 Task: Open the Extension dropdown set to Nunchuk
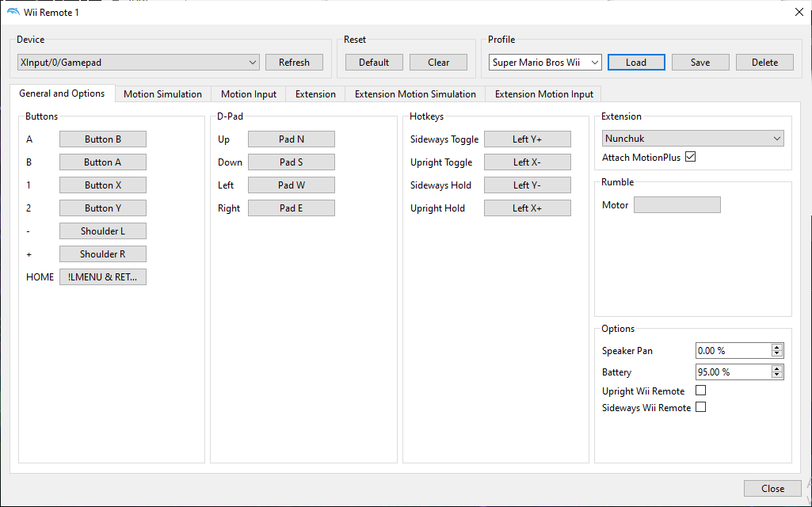(x=693, y=139)
